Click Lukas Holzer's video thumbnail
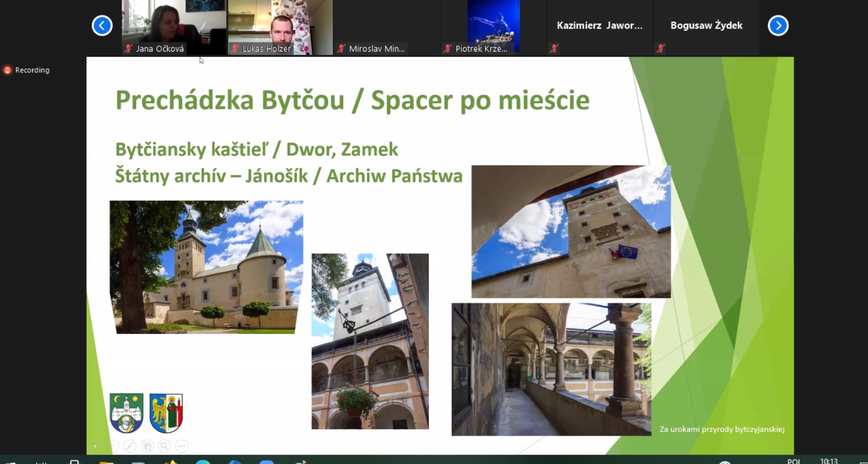Image resolution: width=868 pixels, height=464 pixels. click(x=280, y=25)
